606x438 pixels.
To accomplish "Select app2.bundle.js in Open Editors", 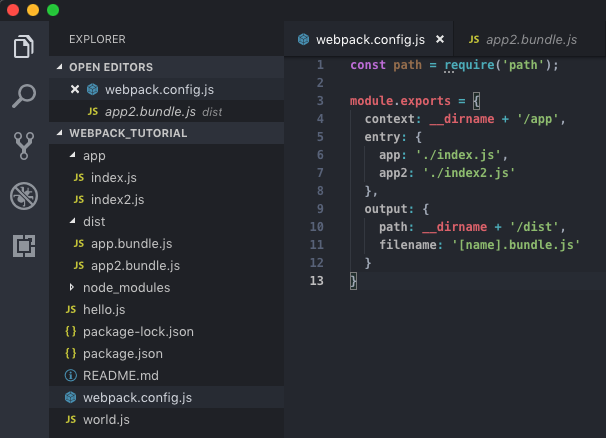I will [x=167, y=111].
